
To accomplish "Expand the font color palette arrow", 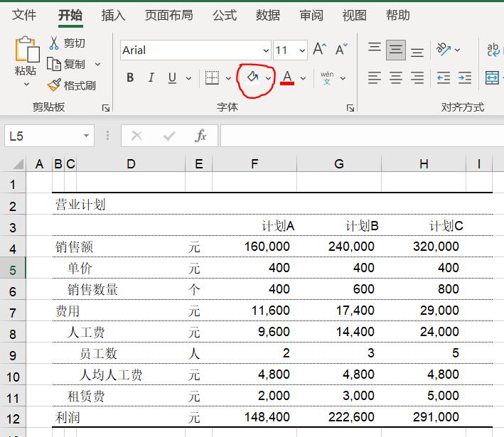I will click(303, 78).
